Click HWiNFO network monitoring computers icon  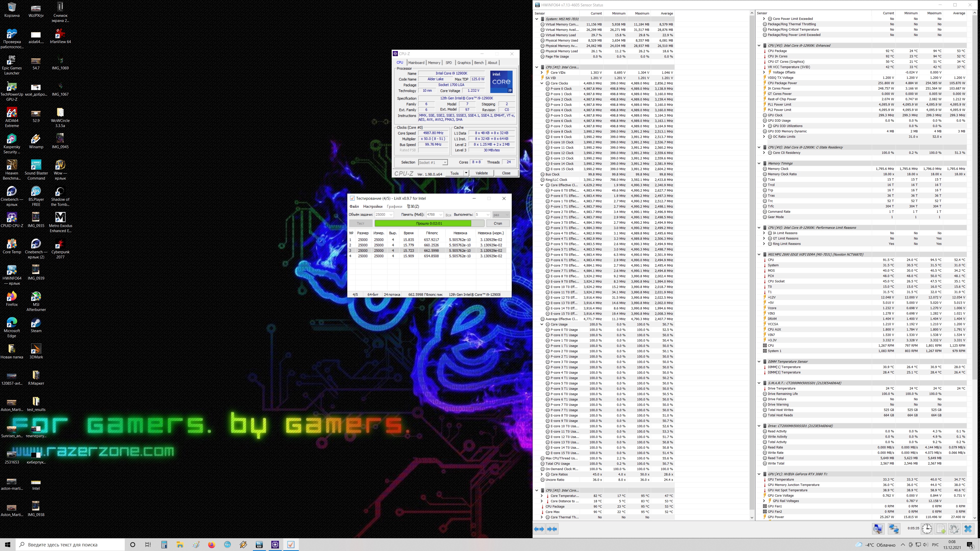coord(894,529)
